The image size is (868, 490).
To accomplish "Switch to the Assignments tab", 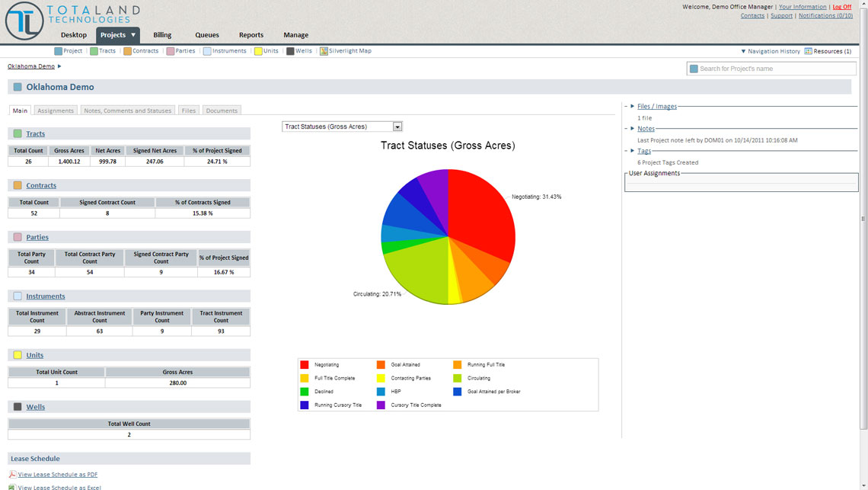I will 56,110.
